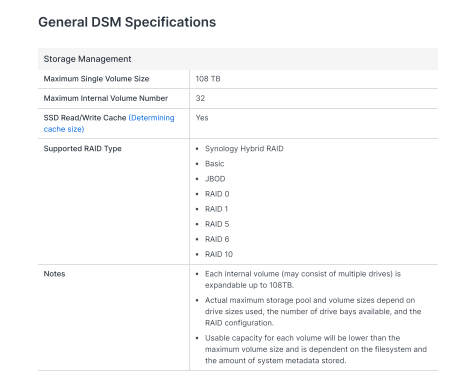Viewport: 472px width, 390px height.
Task: Select the RAID 5 list item
Action: coord(217,224)
